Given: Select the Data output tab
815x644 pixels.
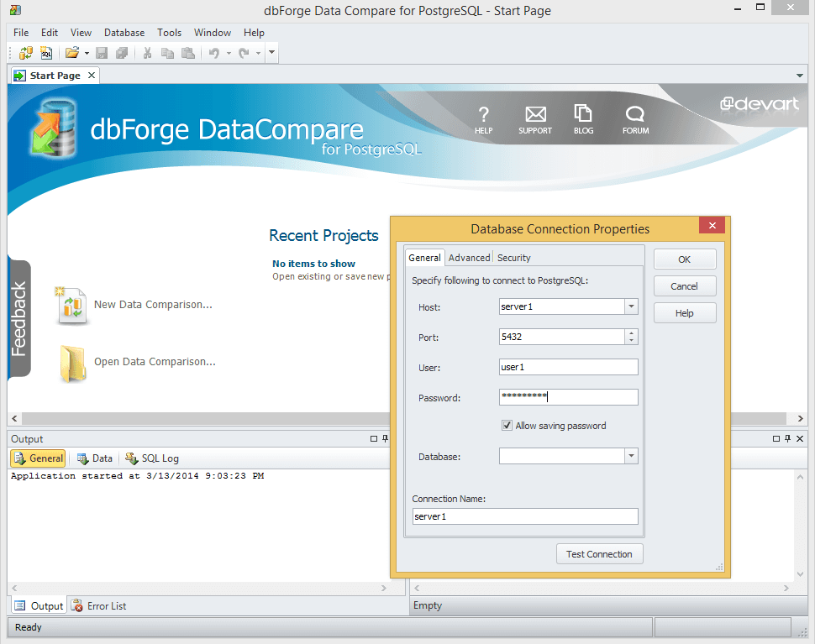Looking at the screenshot, I should tap(95, 458).
